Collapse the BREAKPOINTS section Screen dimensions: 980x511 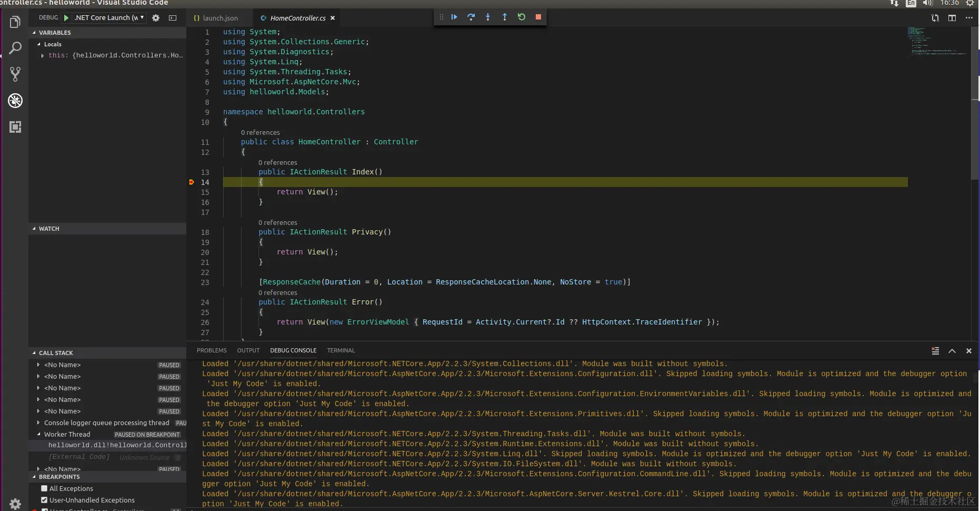[x=107, y=477]
